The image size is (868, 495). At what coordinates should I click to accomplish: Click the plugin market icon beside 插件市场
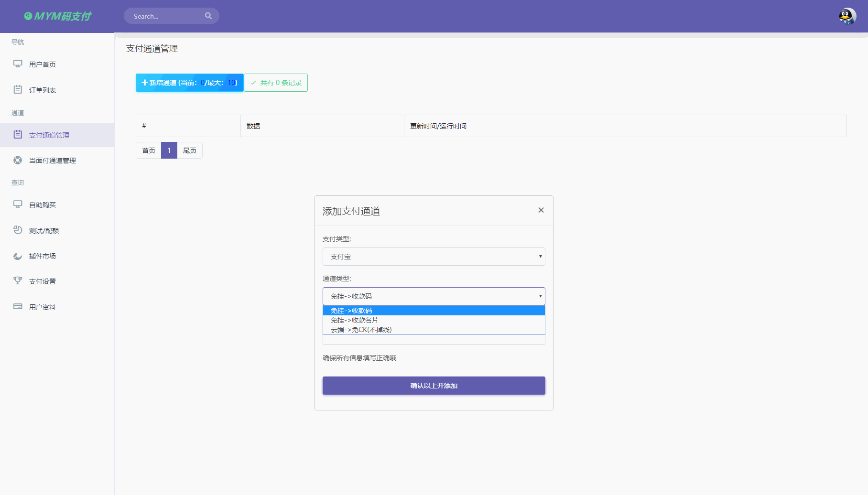18,256
